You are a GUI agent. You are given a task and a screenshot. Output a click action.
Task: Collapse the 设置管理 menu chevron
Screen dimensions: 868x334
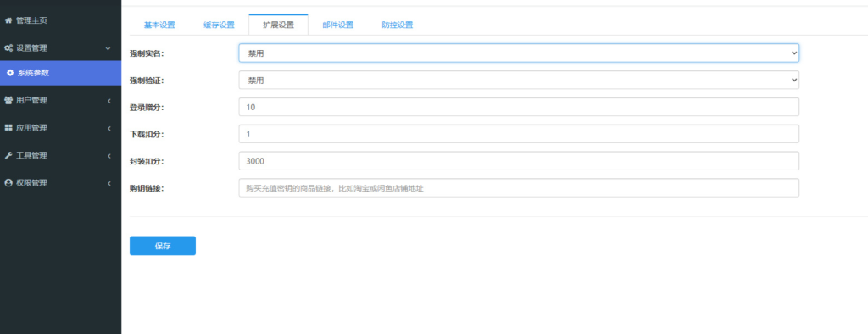(108, 48)
